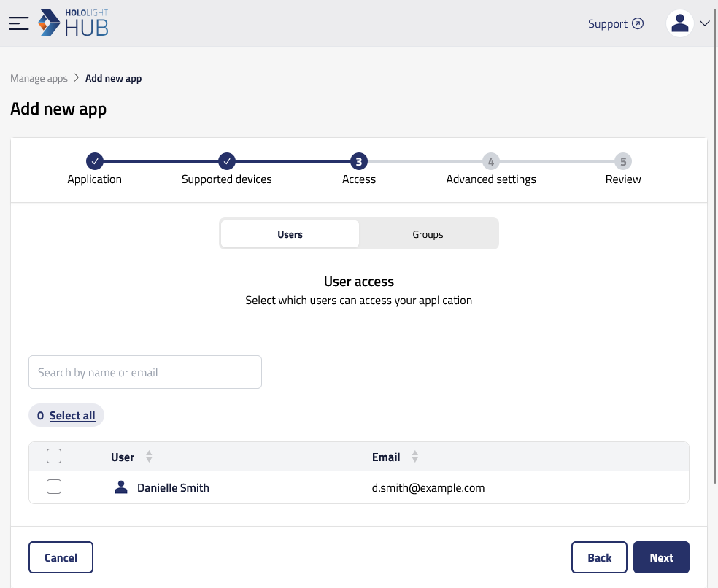Click the Advanced settings step label
Viewport: 718px width, 588px height.
[x=491, y=179]
